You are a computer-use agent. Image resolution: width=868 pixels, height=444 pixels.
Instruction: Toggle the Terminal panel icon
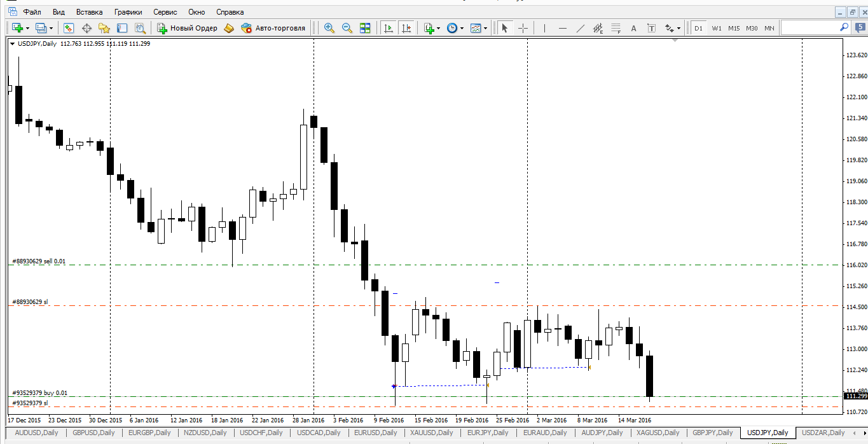[x=122, y=28]
